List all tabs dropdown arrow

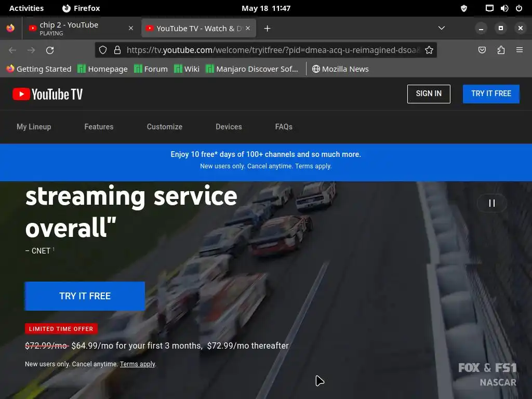442,28
